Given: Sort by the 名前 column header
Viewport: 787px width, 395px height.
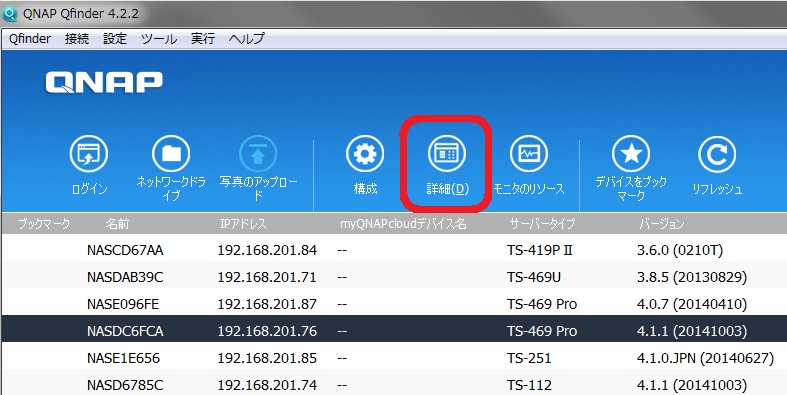Looking at the screenshot, I should tap(117, 224).
